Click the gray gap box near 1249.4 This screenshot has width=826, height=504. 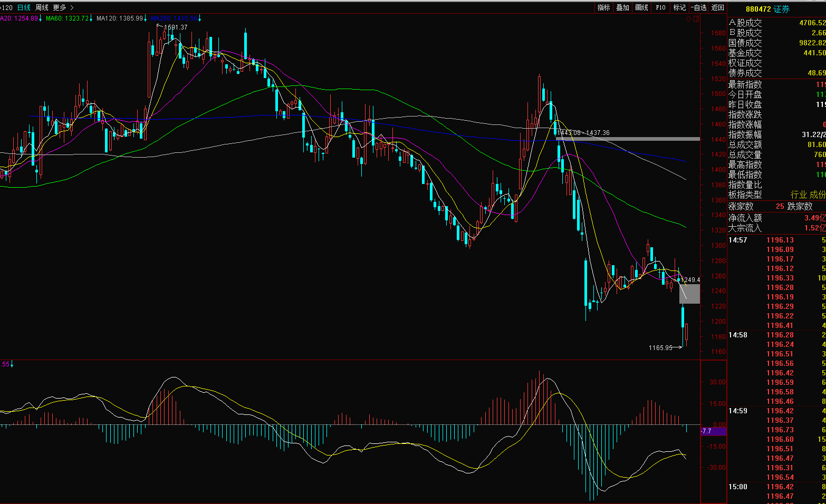689,294
